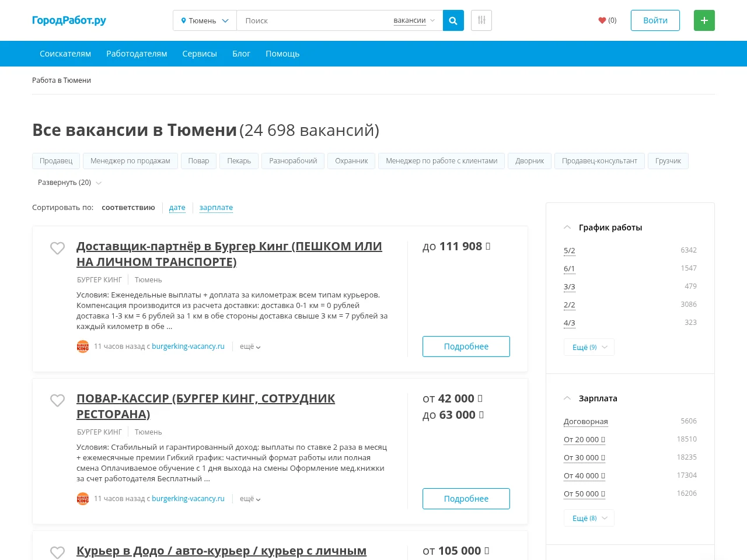
Task: Open the Сервисы menu
Action: (x=200, y=54)
